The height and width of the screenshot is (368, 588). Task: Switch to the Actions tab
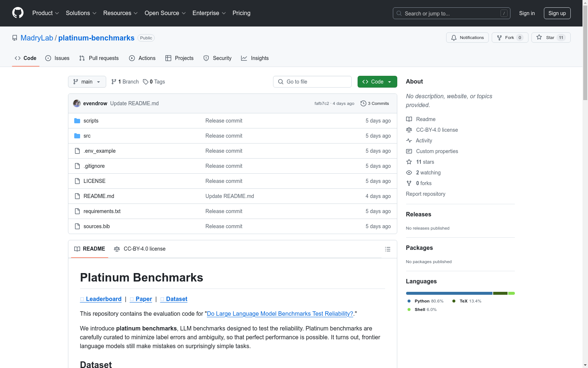click(142, 58)
